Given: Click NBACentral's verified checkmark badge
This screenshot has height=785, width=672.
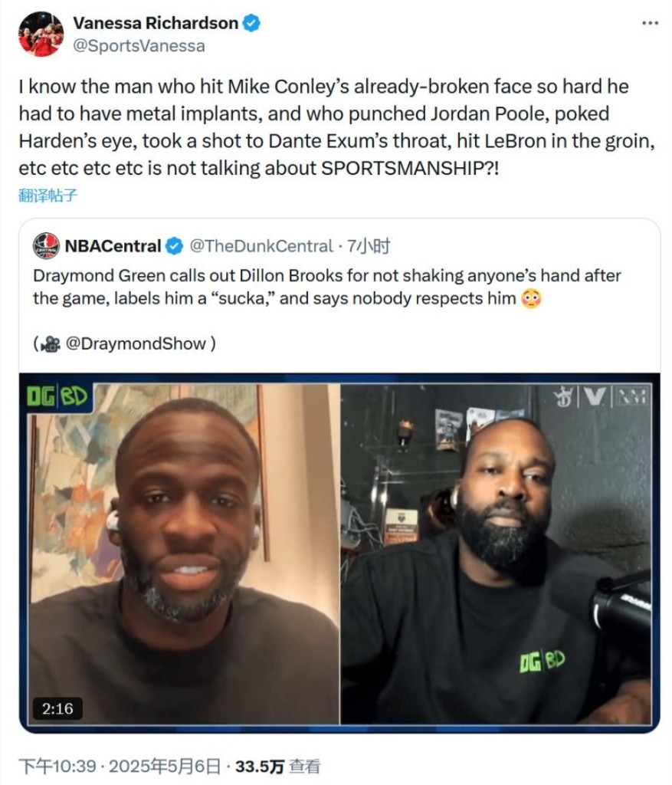Looking at the screenshot, I should point(174,246).
